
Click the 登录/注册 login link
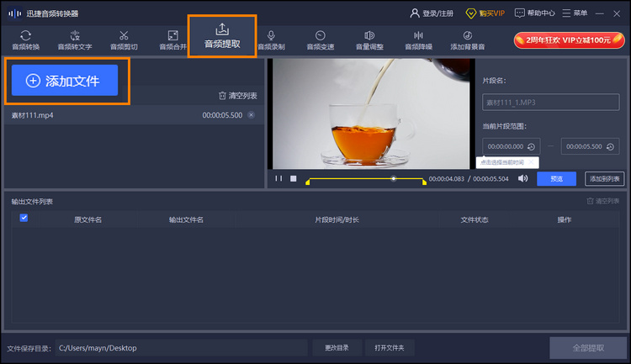[432, 13]
